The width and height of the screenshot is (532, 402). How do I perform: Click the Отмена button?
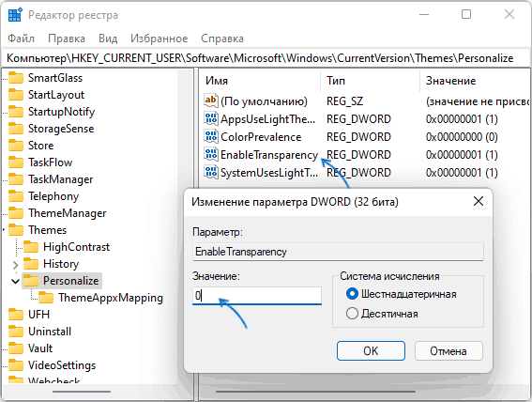click(x=448, y=350)
